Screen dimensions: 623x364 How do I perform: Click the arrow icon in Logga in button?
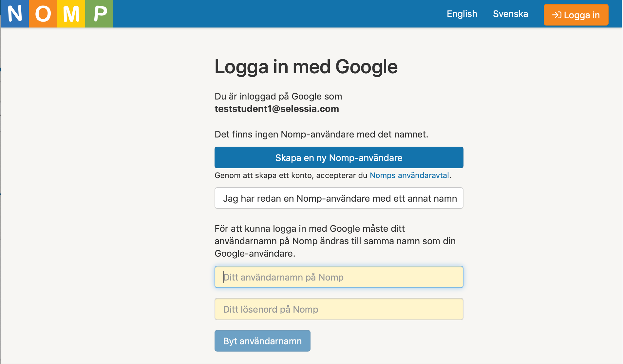[x=557, y=15]
